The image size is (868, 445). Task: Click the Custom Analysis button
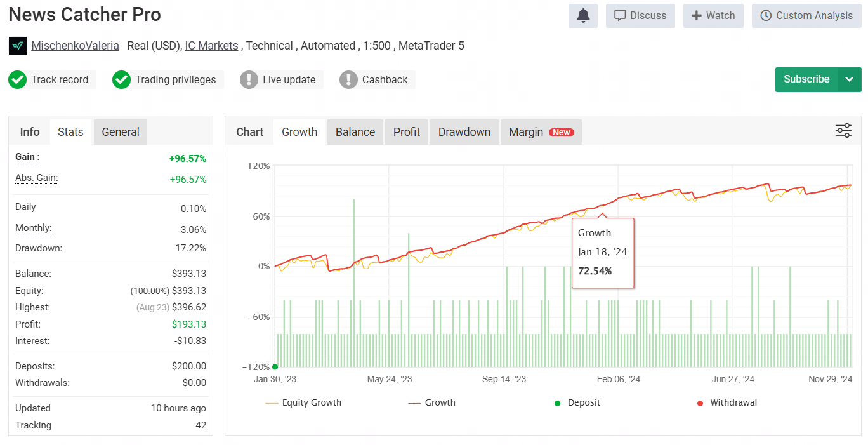coord(806,16)
